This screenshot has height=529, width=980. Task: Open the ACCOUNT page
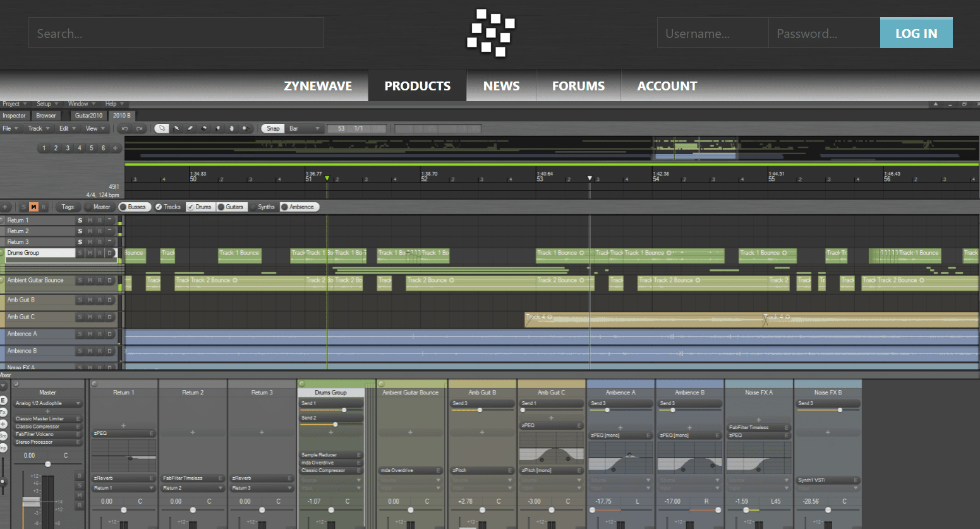667,86
